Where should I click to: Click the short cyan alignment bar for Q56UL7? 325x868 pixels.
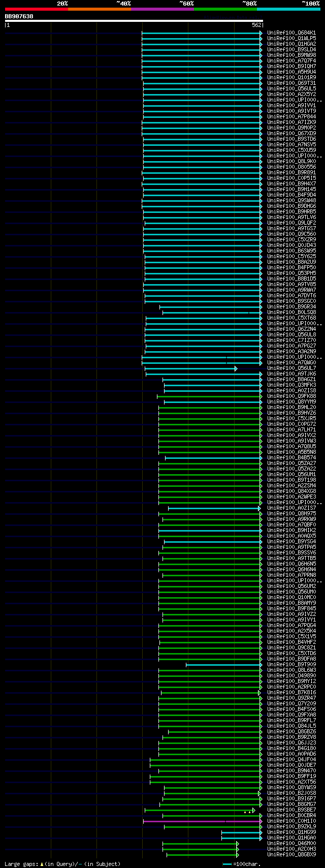pyautogui.click(x=191, y=368)
